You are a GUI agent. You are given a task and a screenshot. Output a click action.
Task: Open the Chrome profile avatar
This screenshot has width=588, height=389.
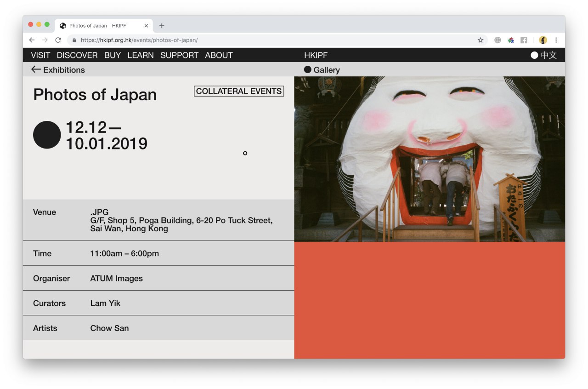click(x=543, y=40)
